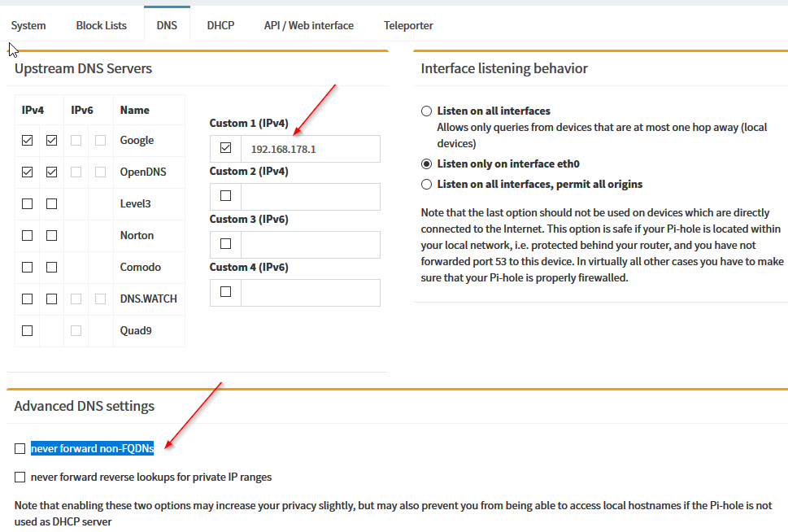Open the System settings tab
Screen dimensions: 788x532
point(28,25)
